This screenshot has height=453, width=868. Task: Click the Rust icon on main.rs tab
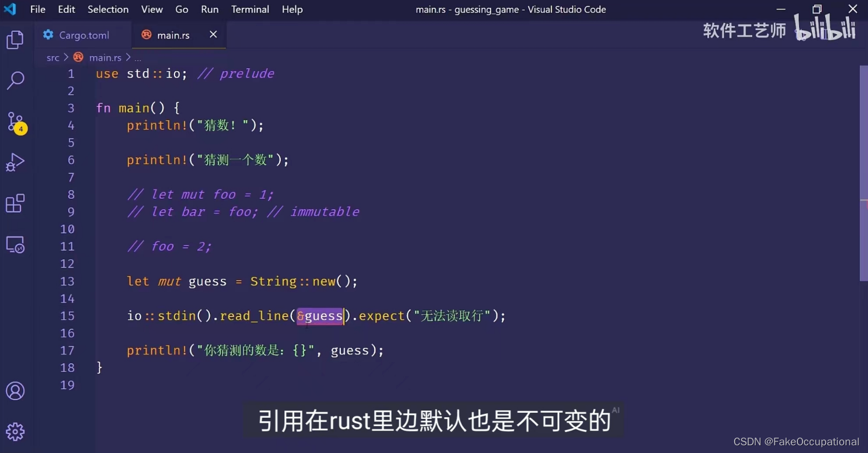(x=146, y=35)
